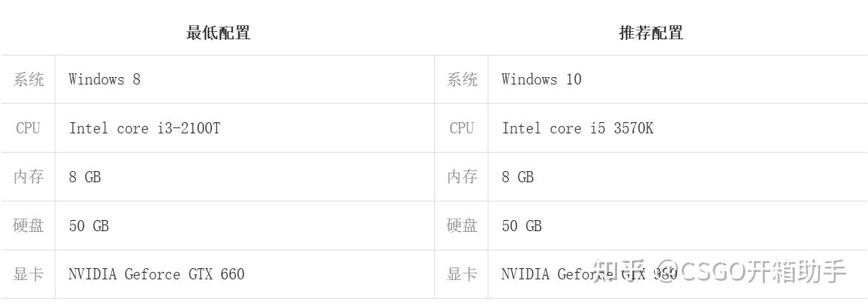868x306 pixels.
Task: Select the NVIDIA Geforce GTX 660 cell
Action: 156,274
